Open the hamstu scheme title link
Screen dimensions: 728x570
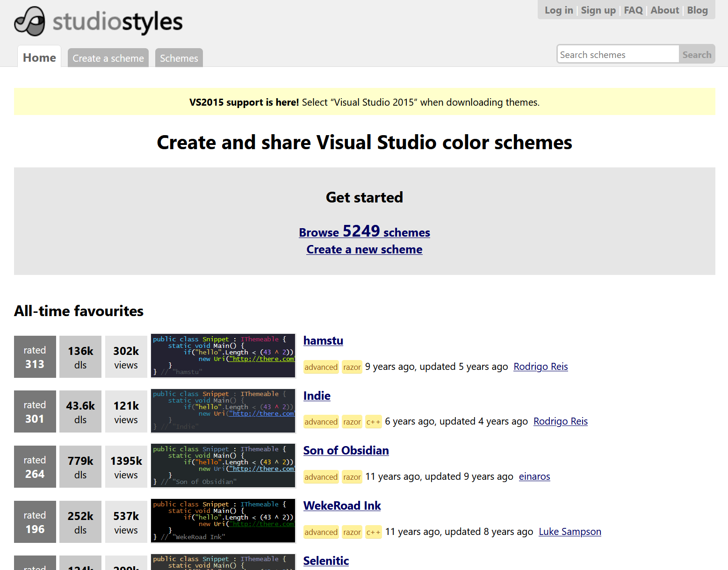tap(323, 340)
